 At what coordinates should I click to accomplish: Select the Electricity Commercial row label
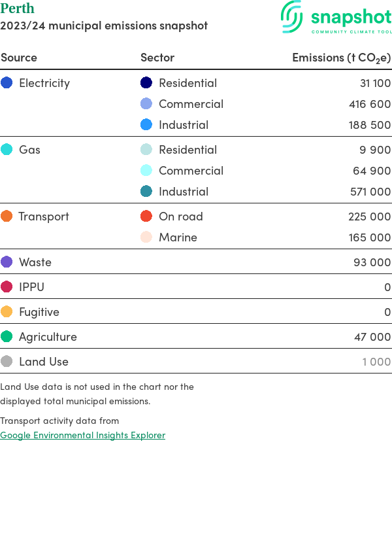click(191, 104)
